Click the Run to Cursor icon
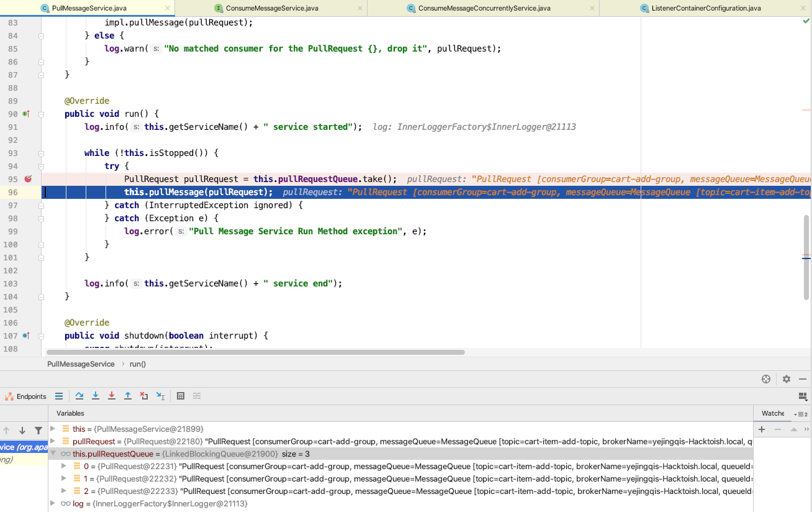The height and width of the screenshot is (512, 812). pyautogui.click(x=160, y=396)
